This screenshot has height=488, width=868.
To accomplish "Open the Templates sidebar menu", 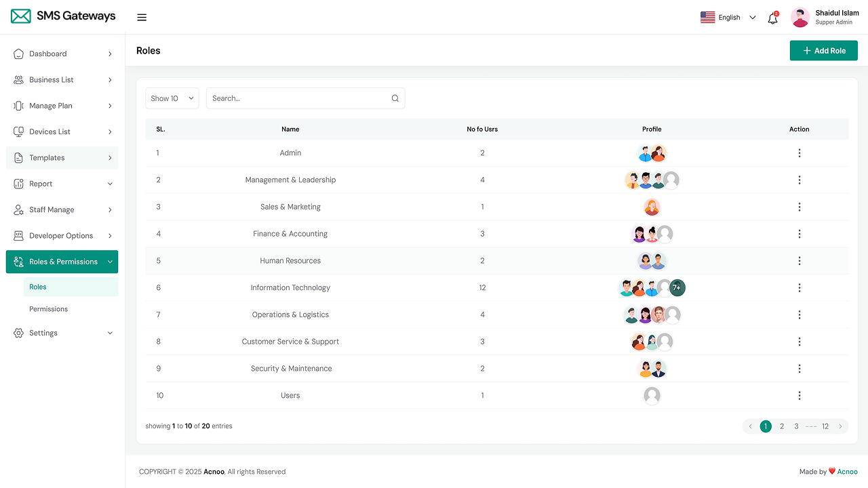I will tap(62, 158).
